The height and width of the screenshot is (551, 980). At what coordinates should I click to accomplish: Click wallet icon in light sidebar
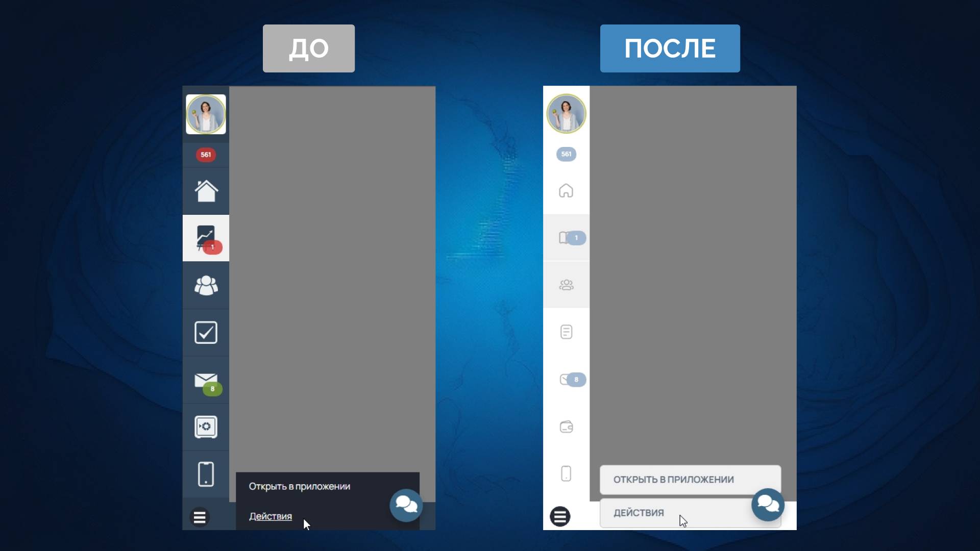pyautogui.click(x=566, y=427)
